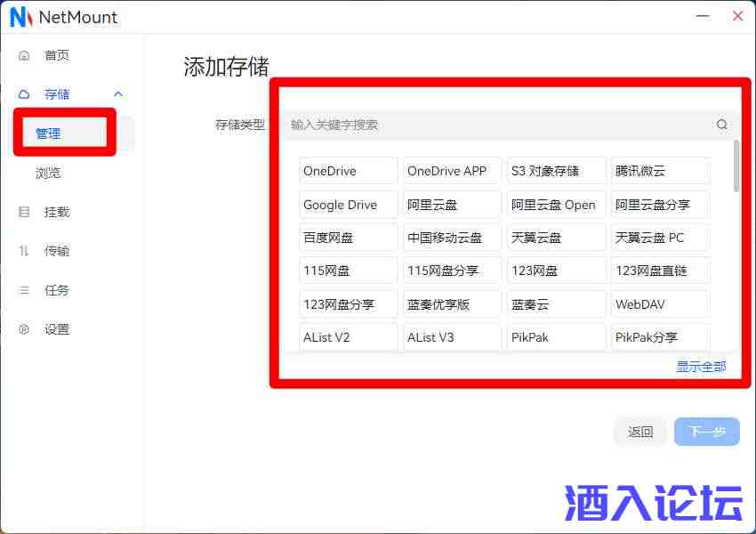
Task: Select 115网盘分享 option
Action: tap(452, 271)
